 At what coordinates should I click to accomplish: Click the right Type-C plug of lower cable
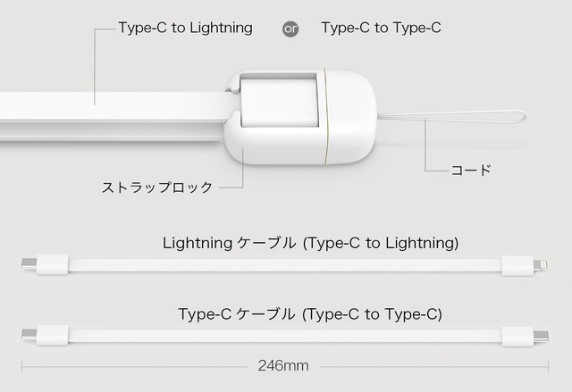tap(519, 337)
